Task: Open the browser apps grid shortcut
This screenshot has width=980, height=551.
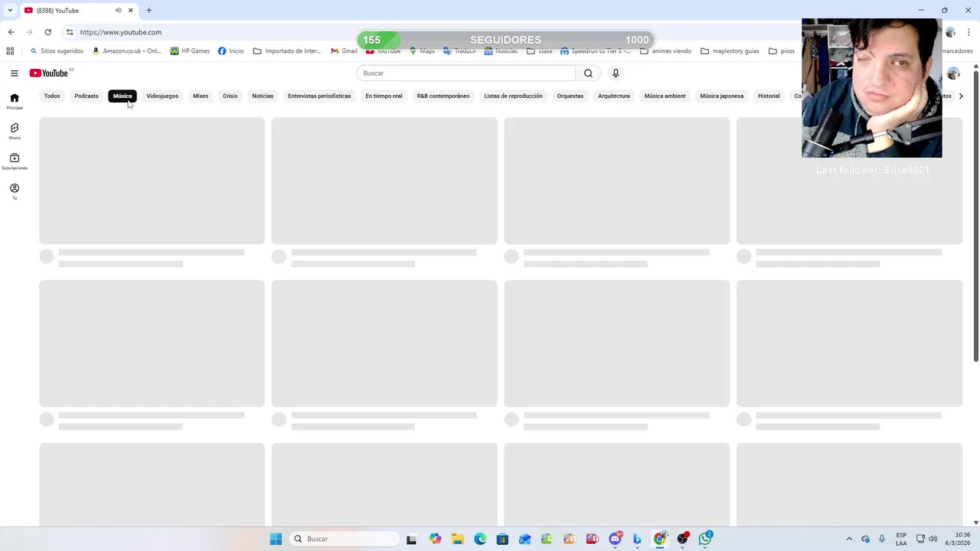Action: [x=10, y=51]
